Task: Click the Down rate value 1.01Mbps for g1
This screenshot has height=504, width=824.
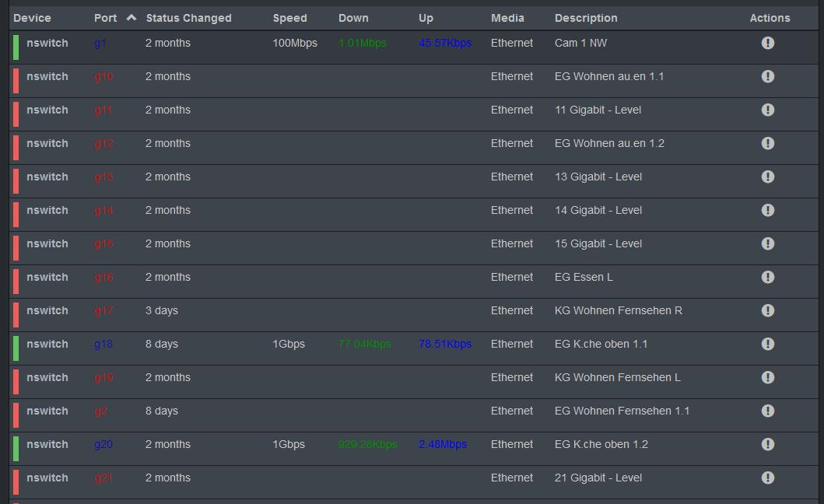Action: pos(362,43)
